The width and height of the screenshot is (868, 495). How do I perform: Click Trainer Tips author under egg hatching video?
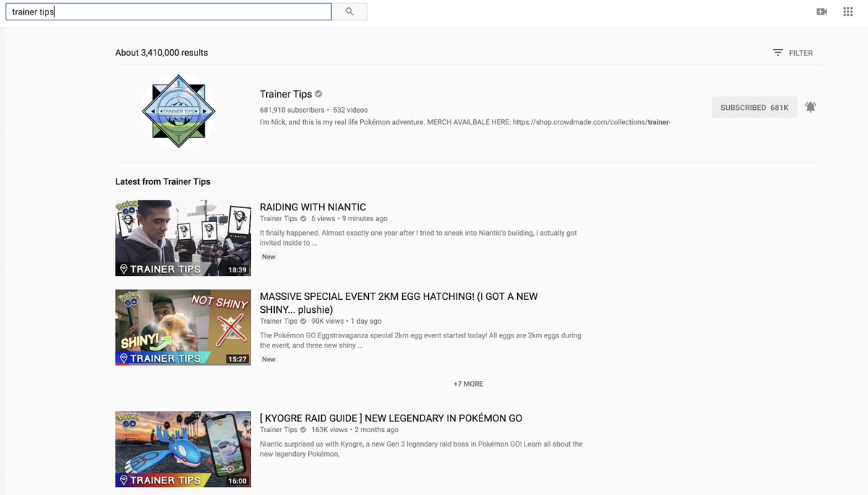pyautogui.click(x=278, y=321)
